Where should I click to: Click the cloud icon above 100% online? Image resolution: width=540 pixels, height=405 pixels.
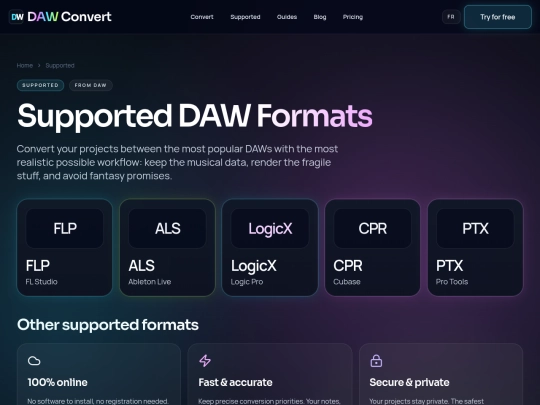tap(34, 361)
